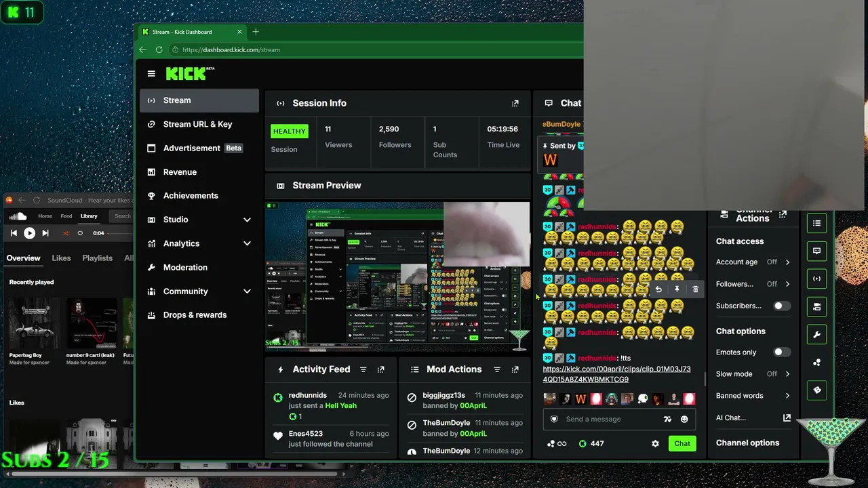Open the emoji picker in chat input
The image size is (868, 488).
tap(684, 420)
